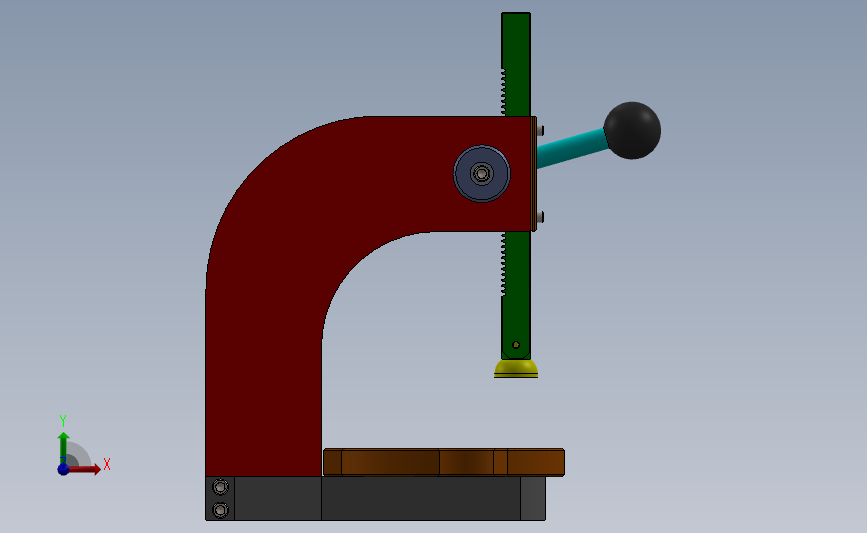Click the red X axis arrow of the triad
This screenshot has height=533, width=867.
click(x=84, y=469)
